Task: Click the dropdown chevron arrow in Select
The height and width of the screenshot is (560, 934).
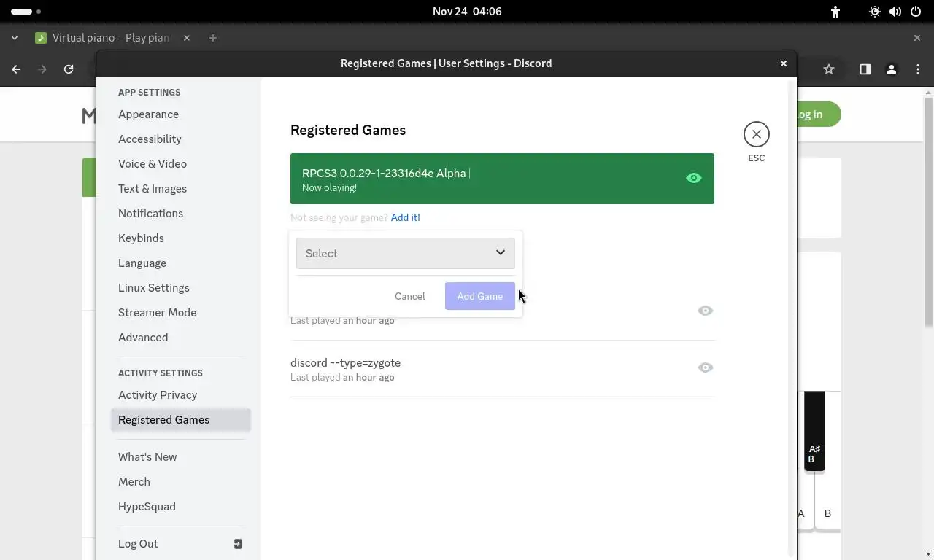Action: [x=501, y=252]
